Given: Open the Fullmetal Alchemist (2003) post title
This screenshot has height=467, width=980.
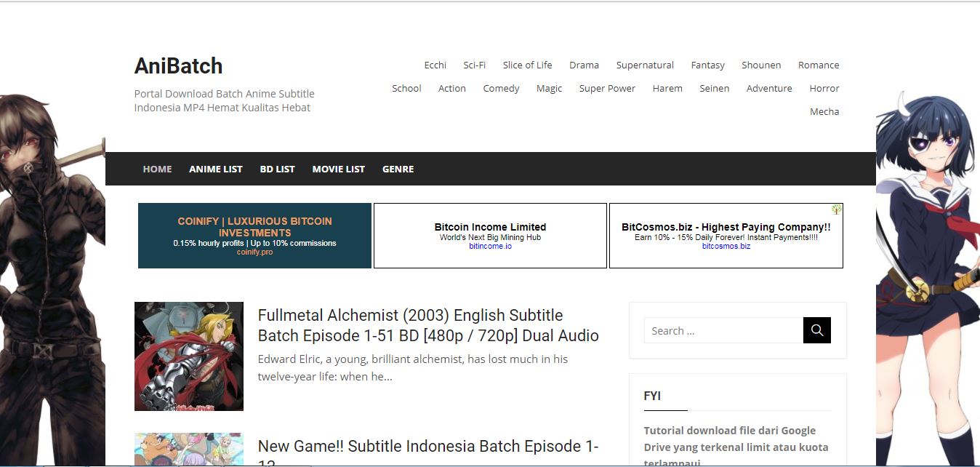Looking at the screenshot, I should (x=428, y=325).
